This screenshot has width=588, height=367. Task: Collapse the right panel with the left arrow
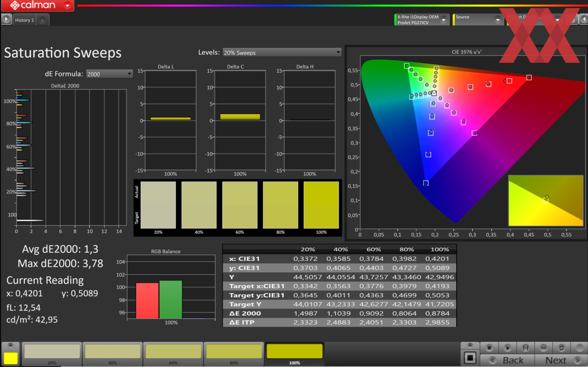point(584,19)
